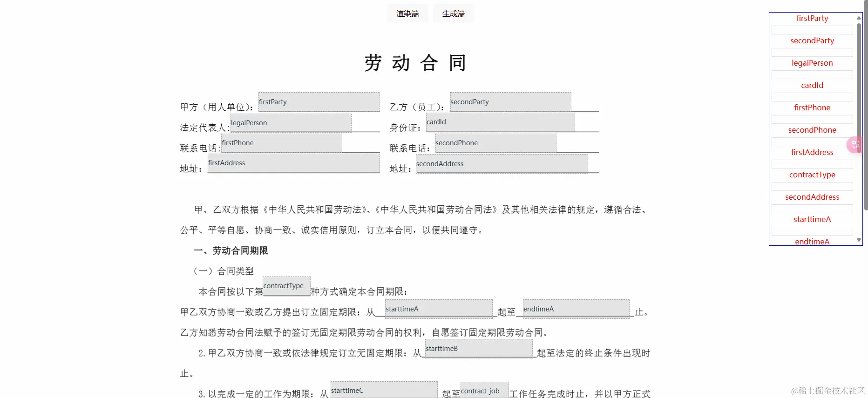Click the input under legalPerson in the side panel
868x398 pixels.
812,74
